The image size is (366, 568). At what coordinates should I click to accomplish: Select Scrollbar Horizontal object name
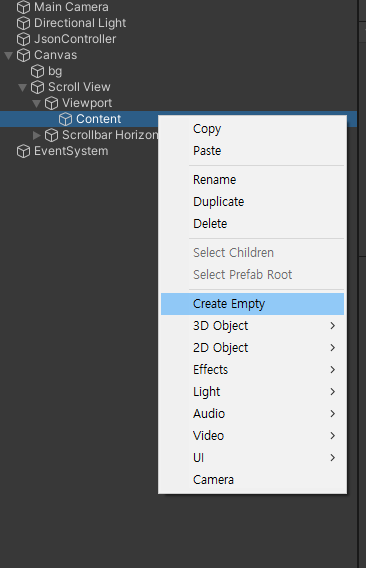click(110, 135)
